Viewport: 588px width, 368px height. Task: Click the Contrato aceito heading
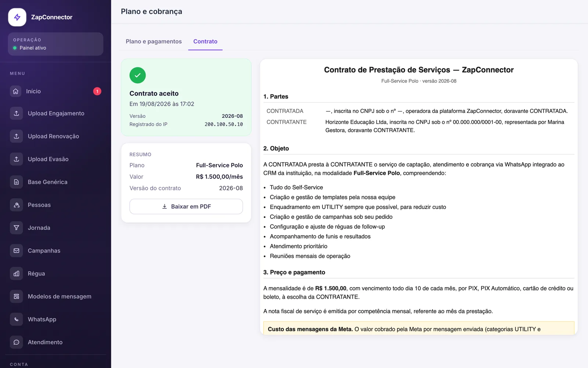[x=154, y=93]
